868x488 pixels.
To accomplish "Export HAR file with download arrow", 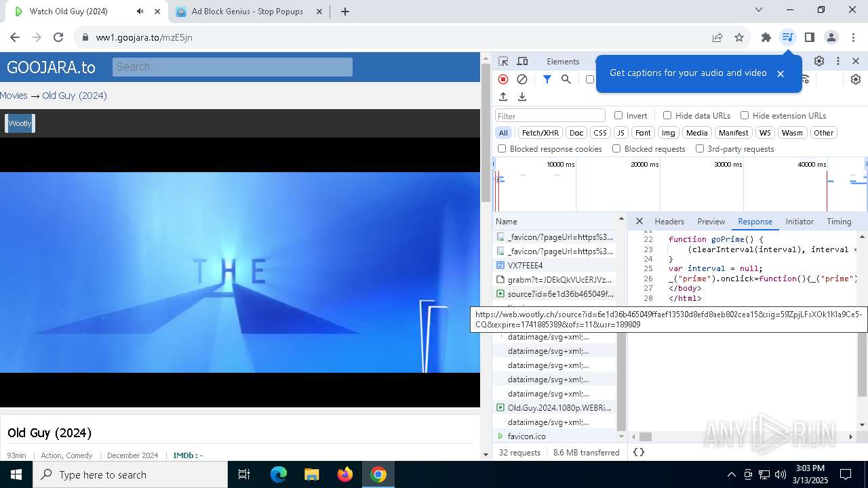I will pyautogui.click(x=522, y=97).
